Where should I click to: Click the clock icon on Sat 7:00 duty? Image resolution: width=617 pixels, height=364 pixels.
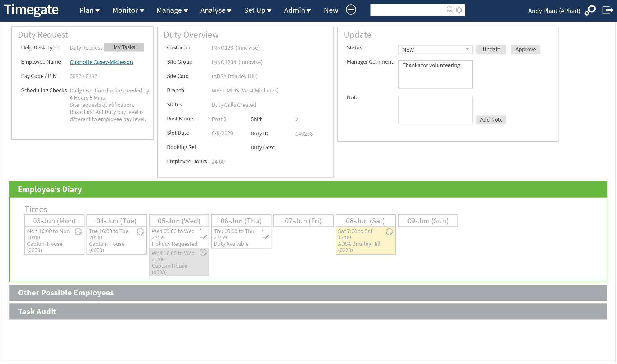coord(390,231)
